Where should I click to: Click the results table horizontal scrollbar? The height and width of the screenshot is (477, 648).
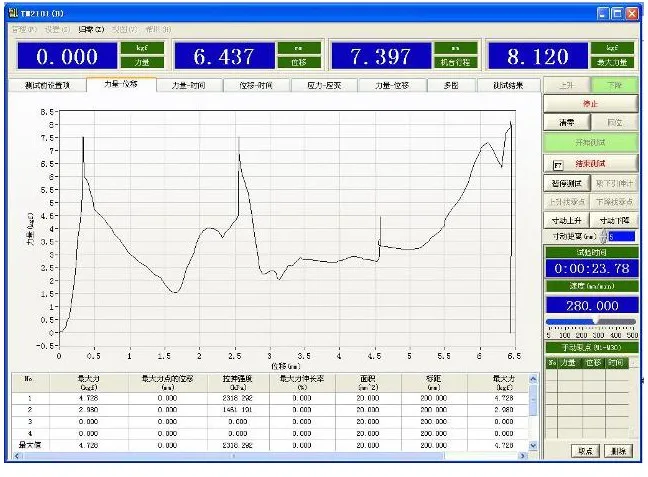[270, 456]
